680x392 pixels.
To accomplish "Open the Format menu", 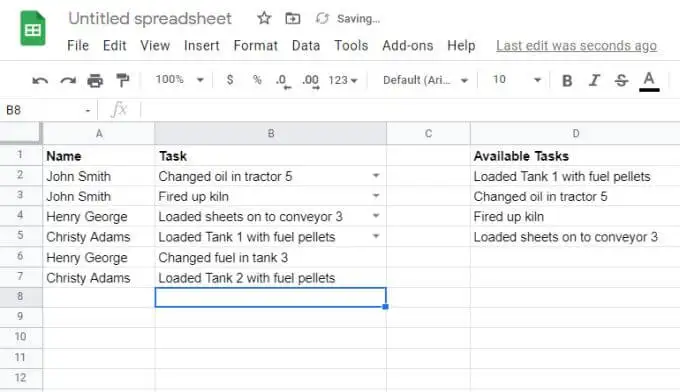I will tap(255, 46).
